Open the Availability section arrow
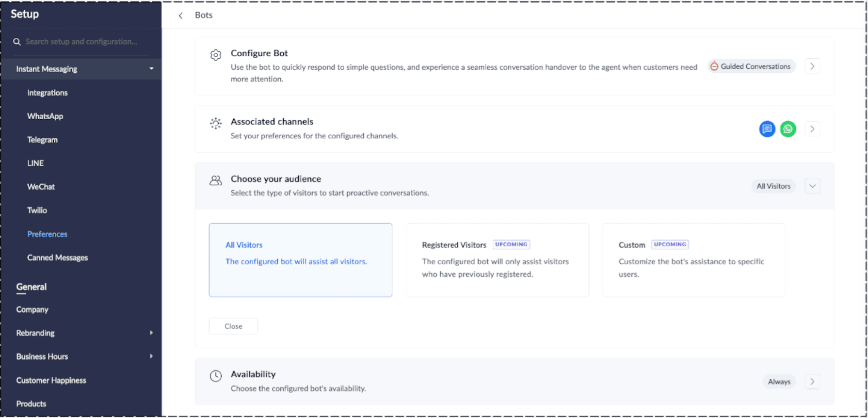 click(812, 382)
